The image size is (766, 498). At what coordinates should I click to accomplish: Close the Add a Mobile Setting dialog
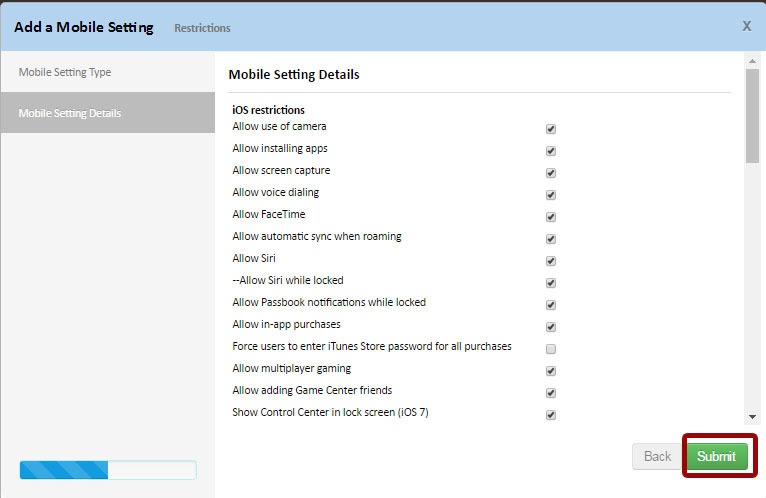click(x=746, y=26)
